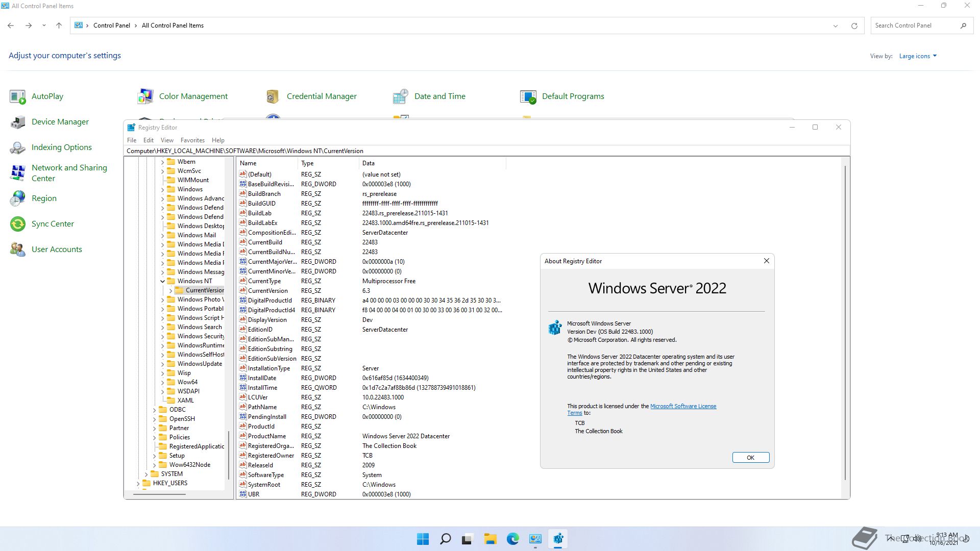Open Task View in taskbar

point(467,539)
